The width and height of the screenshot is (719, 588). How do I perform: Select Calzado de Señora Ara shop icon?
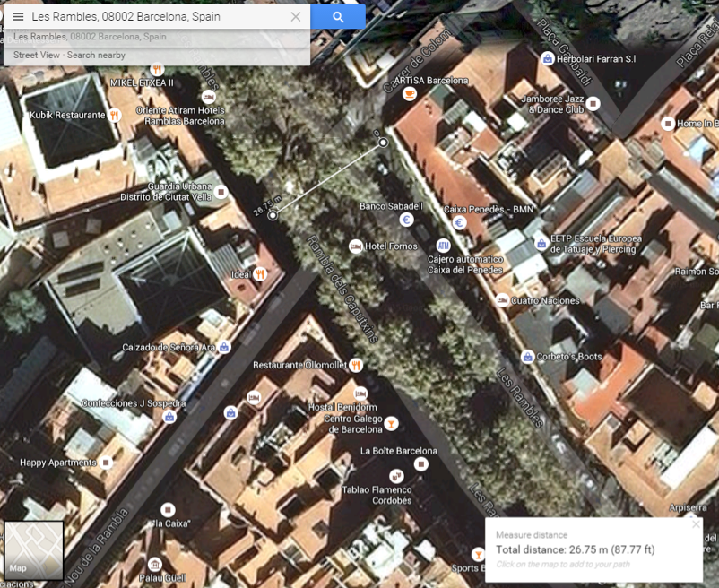point(224,347)
